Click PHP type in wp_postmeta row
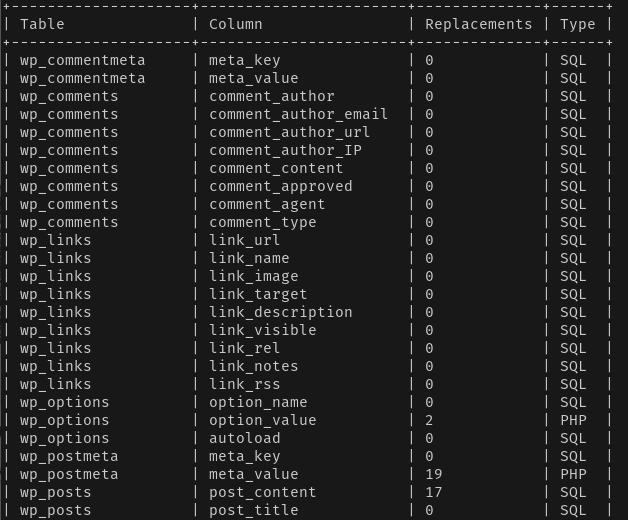The width and height of the screenshot is (628, 520). click(573, 474)
